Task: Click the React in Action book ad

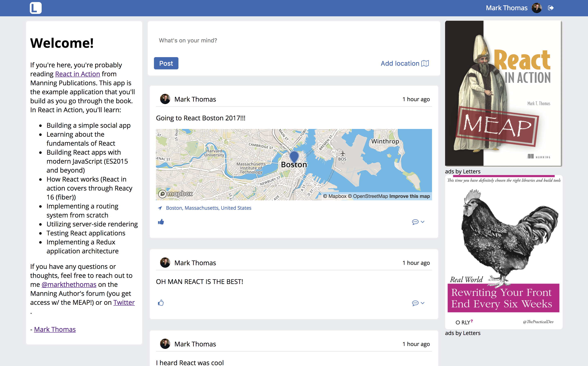Action: tap(503, 93)
